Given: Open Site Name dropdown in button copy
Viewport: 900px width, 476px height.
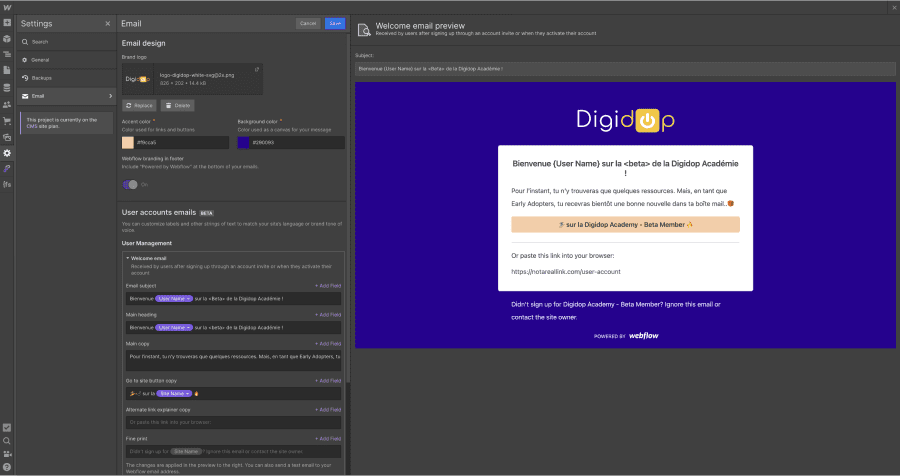Looking at the screenshot, I should point(174,393).
